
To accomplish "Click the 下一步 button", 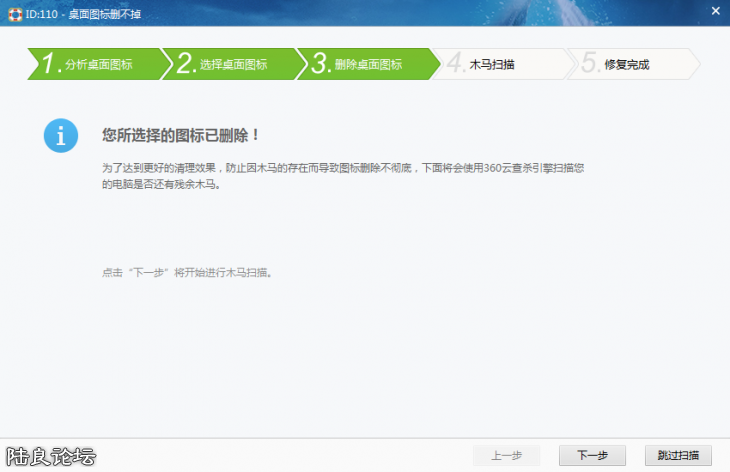I will coord(592,455).
